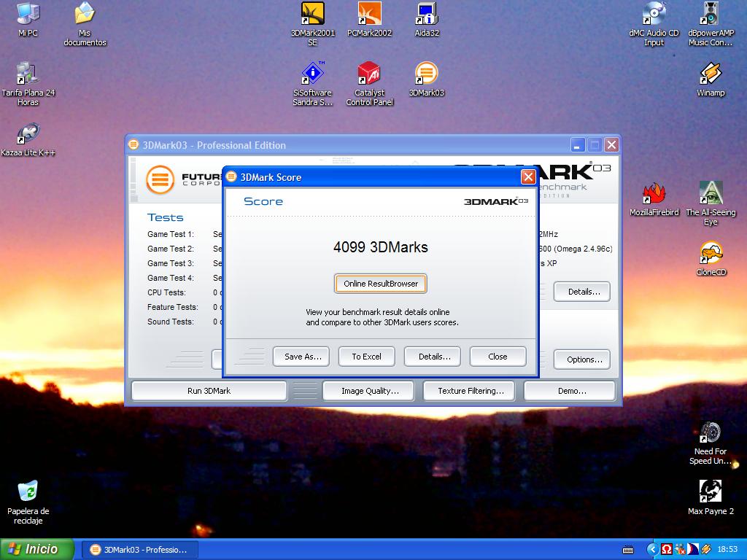
Task: Click the CPU Tests label
Action: (167, 292)
